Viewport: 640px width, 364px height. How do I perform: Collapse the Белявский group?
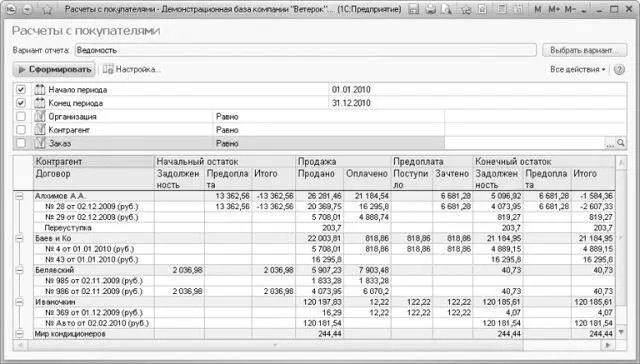pyautogui.click(x=19, y=270)
